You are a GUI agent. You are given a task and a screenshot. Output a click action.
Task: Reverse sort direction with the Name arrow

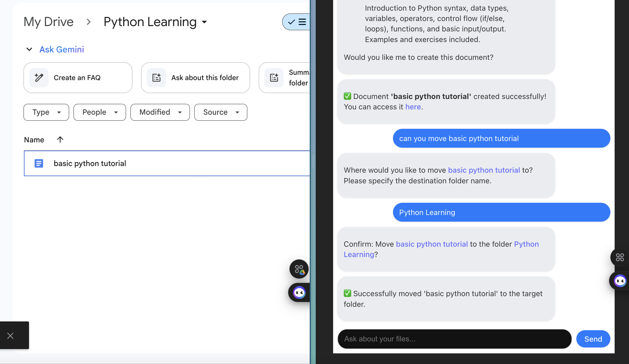point(60,139)
